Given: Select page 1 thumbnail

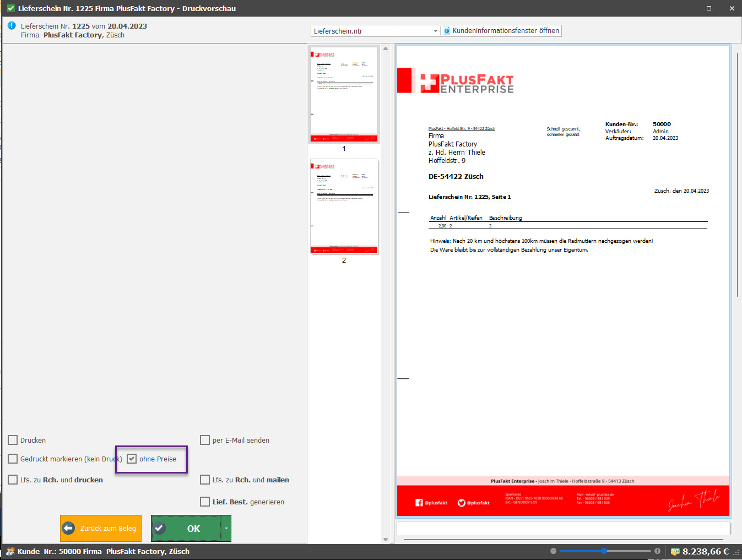Looking at the screenshot, I should (344, 95).
